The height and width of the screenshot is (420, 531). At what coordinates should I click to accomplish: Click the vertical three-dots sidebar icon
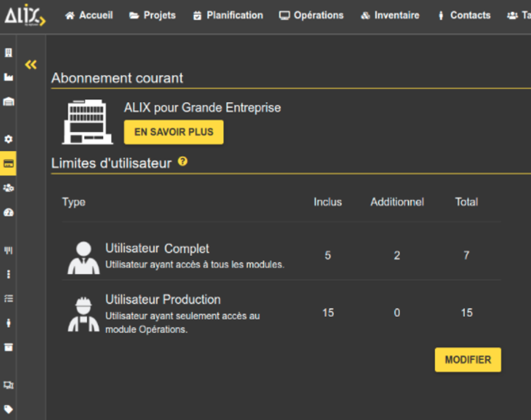[x=8, y=274]
